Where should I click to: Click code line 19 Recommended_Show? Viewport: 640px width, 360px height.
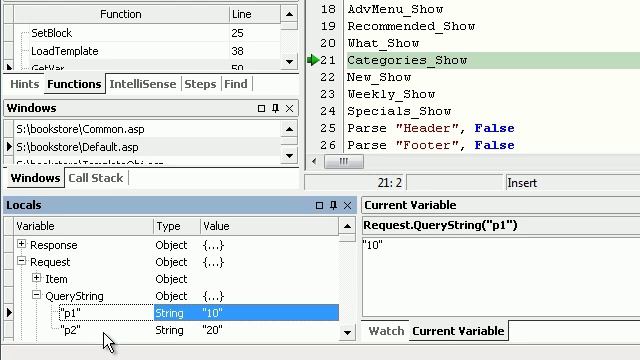(x=411, y=27)
